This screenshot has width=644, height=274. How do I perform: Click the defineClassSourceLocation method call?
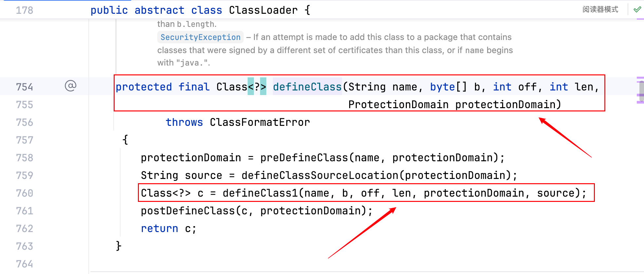(319, 175)
